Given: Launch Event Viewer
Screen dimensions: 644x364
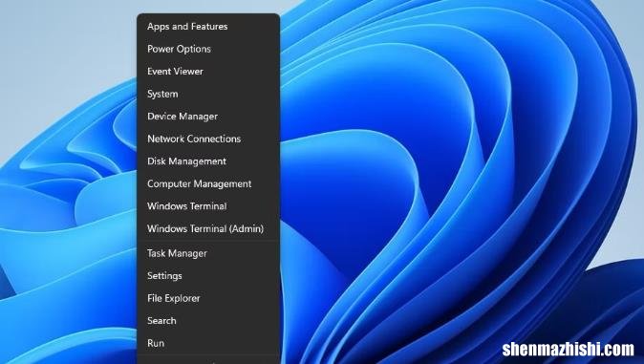Looking at the screenshot, I should tap(208, 72).
